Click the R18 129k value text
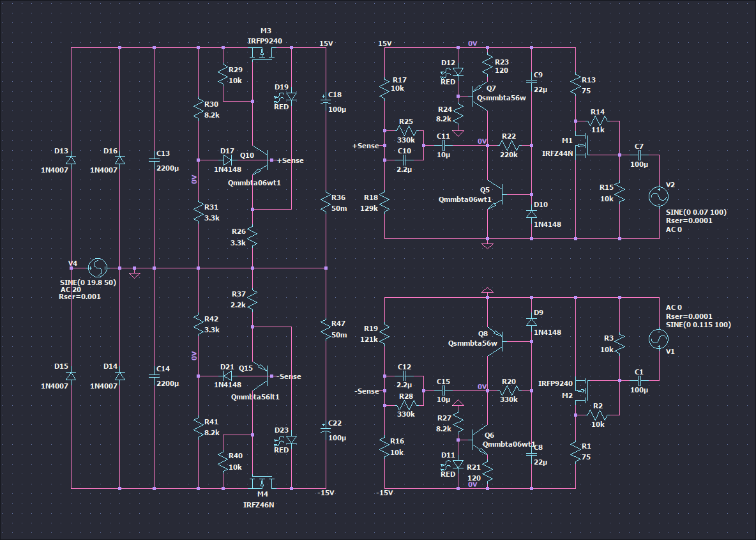This screenshot has height=540, width=756. (x=369, y=208)
